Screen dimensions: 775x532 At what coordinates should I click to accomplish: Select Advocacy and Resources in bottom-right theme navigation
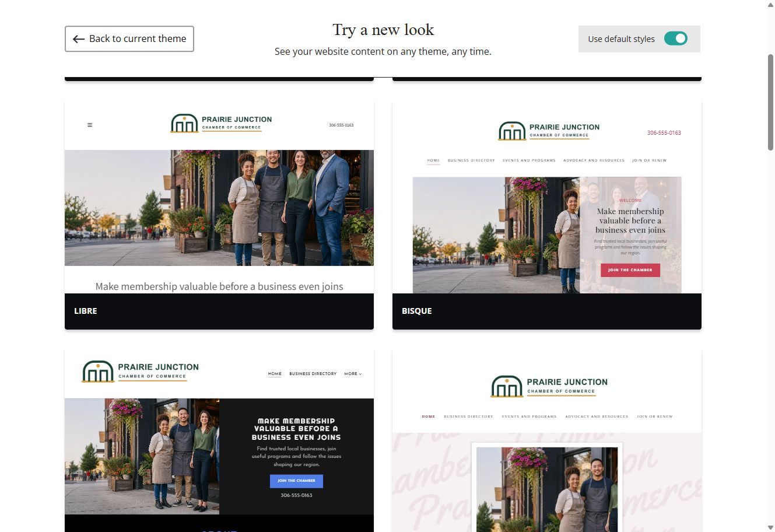coord(597,416)
